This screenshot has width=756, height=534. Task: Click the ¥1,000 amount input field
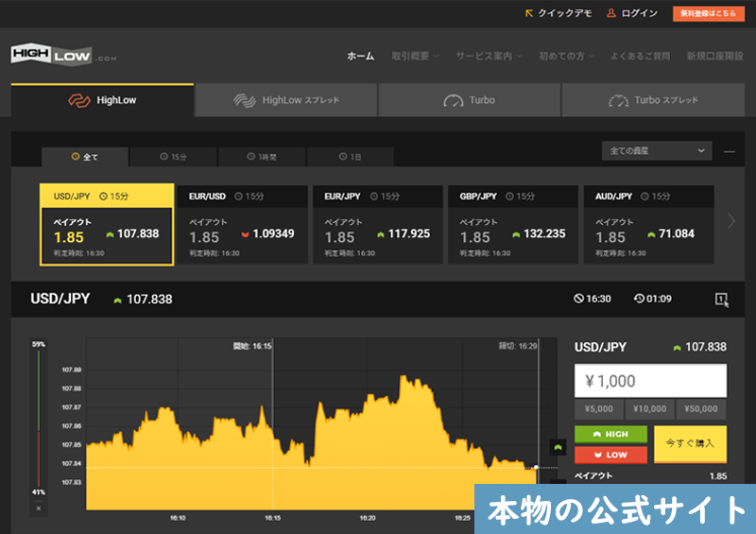[x=650, y=381]
